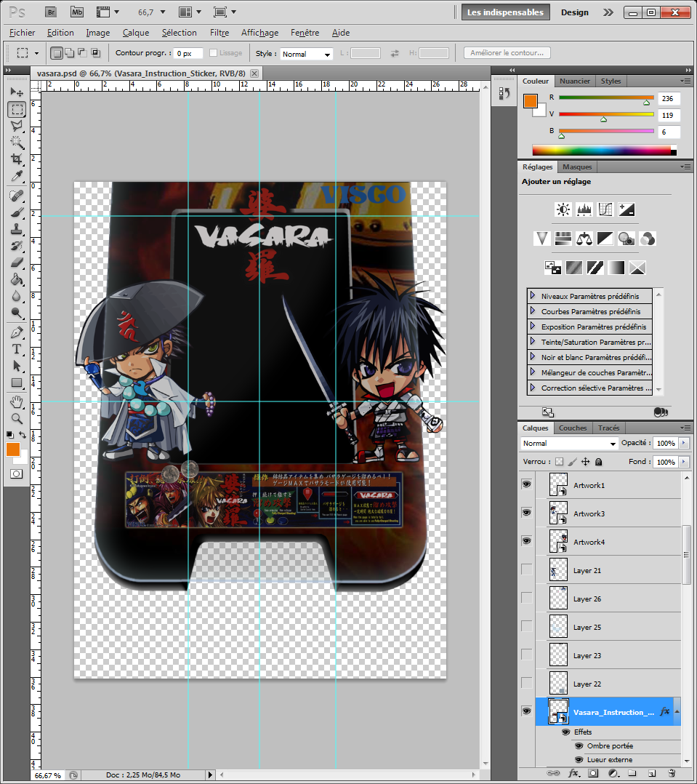
Task: Select the Pen tool
Action: (x=17, y=332)
